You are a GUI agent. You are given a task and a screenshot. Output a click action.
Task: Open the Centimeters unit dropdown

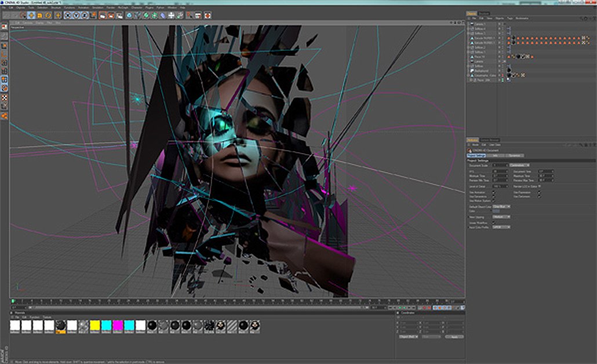click(519, 165)
